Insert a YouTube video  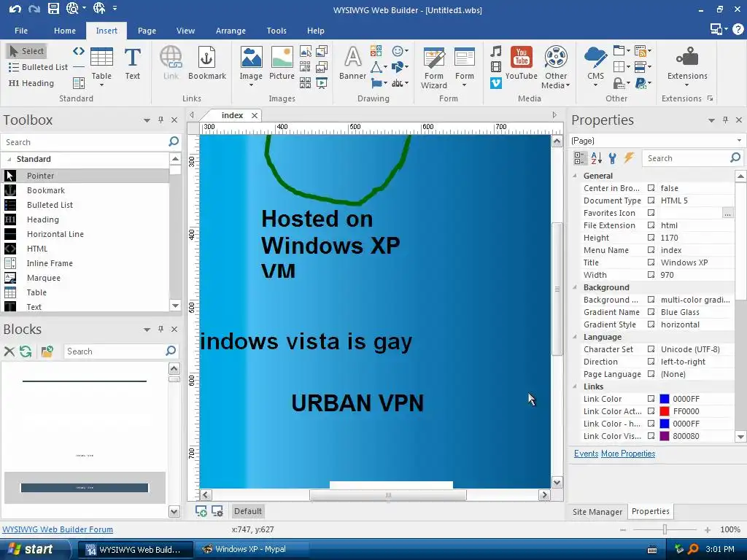521,64
